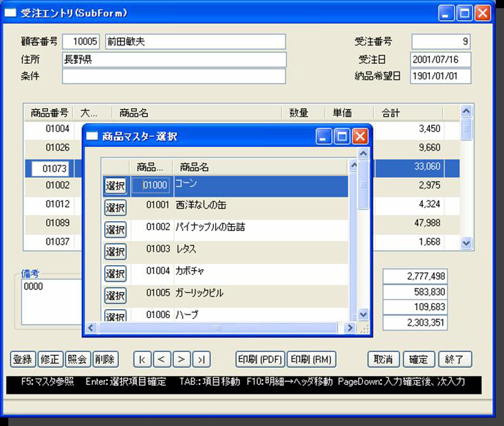Click the dialog's horizontal scroll right arrow
The image size is (504, 426).
(x=349, y=328)
